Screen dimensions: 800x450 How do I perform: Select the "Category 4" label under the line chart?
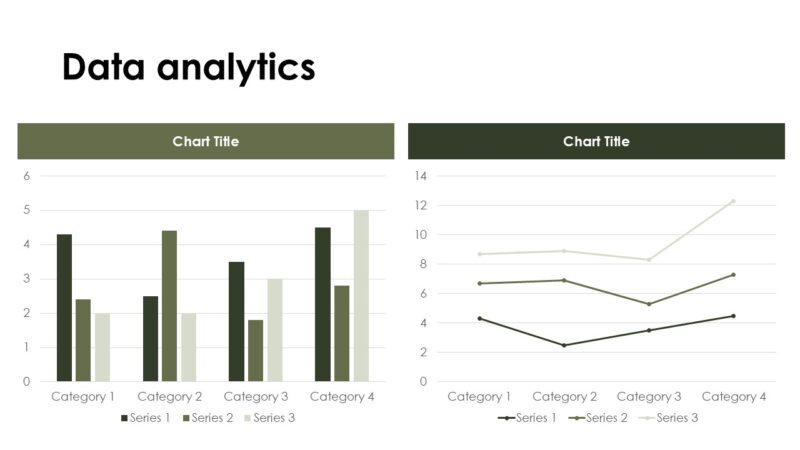point(733,397)
